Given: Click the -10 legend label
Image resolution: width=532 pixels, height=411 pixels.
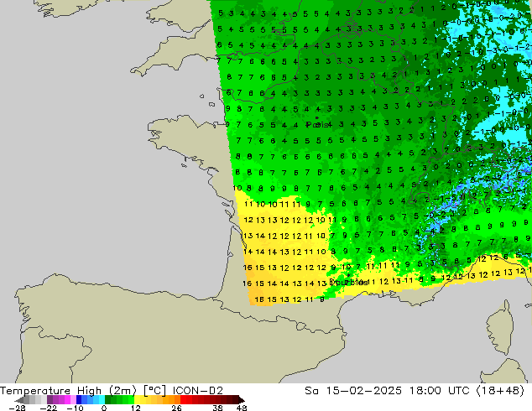Looking at the screenshot, I should click(75, 408).
